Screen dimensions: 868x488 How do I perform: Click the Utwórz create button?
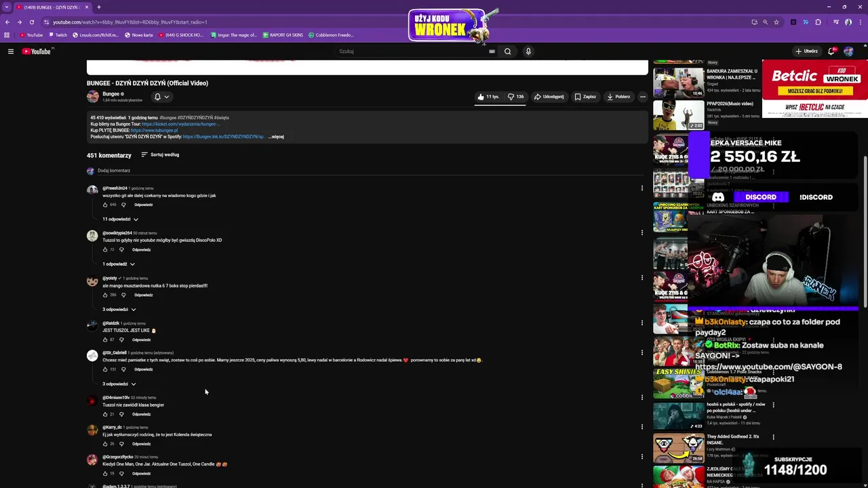(x=807, y=52)
